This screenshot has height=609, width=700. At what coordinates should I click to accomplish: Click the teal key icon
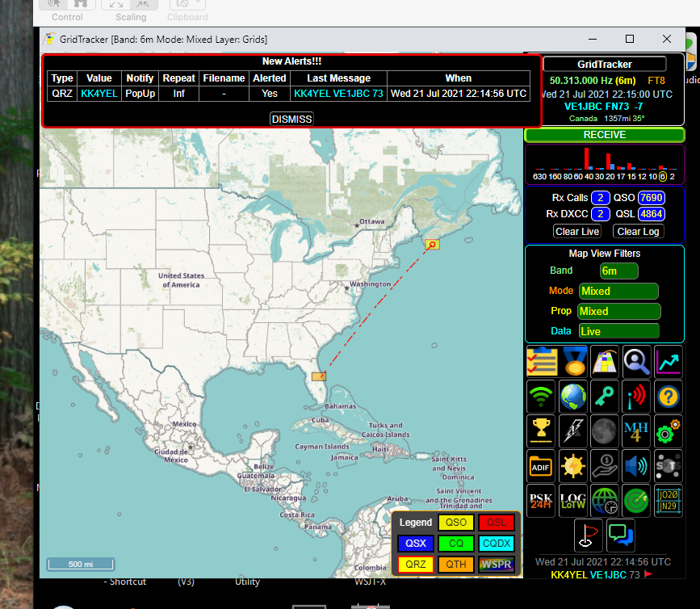click(605, 397)
